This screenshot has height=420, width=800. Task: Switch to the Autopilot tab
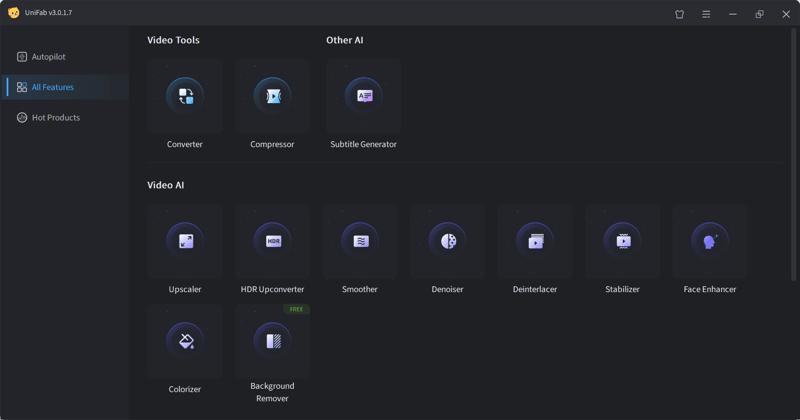[48, 57]
